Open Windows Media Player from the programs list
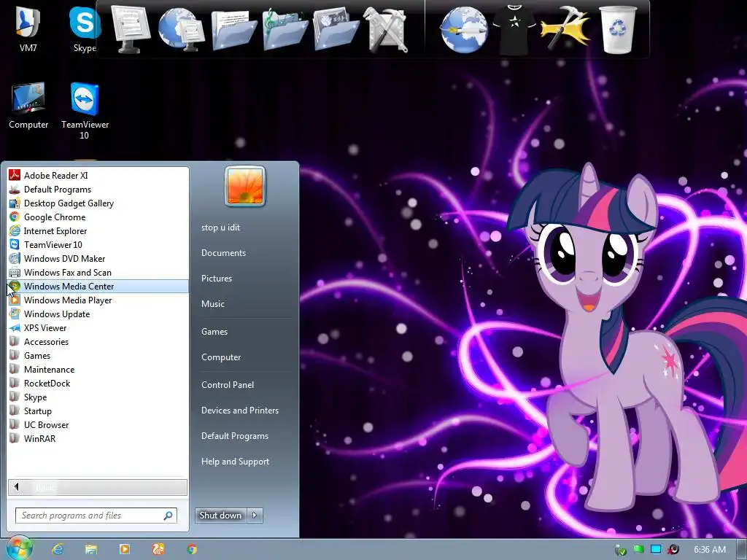 tap(98, 300)
